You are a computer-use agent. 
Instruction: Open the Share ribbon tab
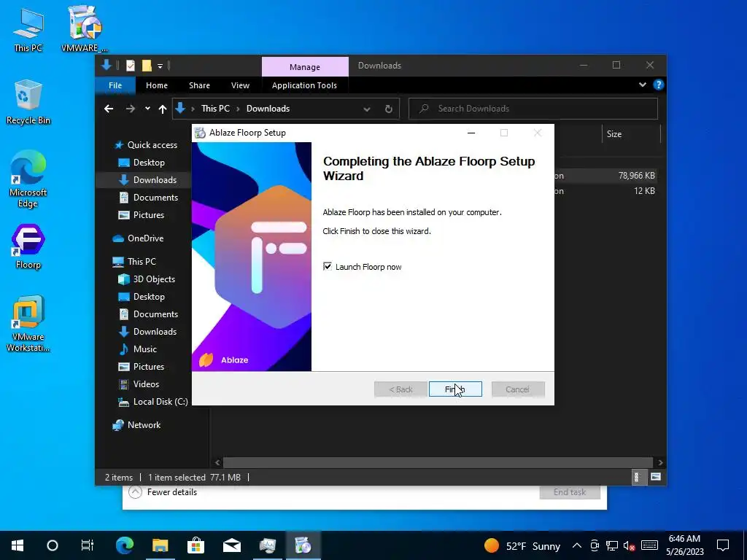click(199, 85)
